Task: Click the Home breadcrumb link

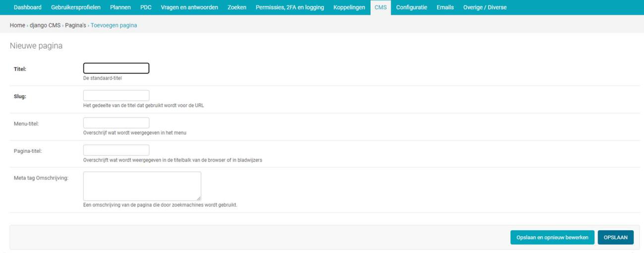Action: [x=17, y=25]
